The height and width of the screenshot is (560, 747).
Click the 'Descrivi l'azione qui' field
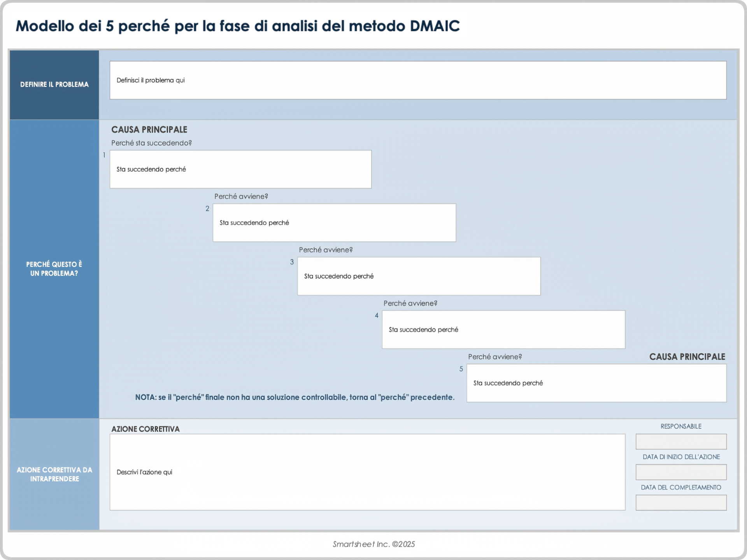pos(367,472)
